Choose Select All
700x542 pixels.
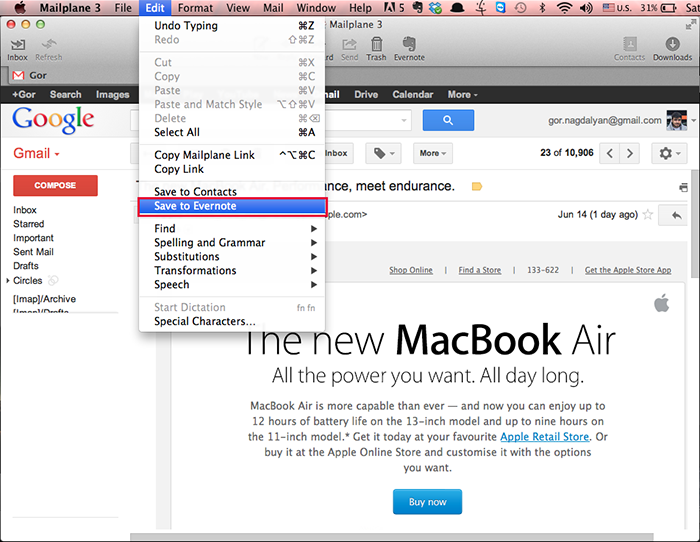click(232, 133)
